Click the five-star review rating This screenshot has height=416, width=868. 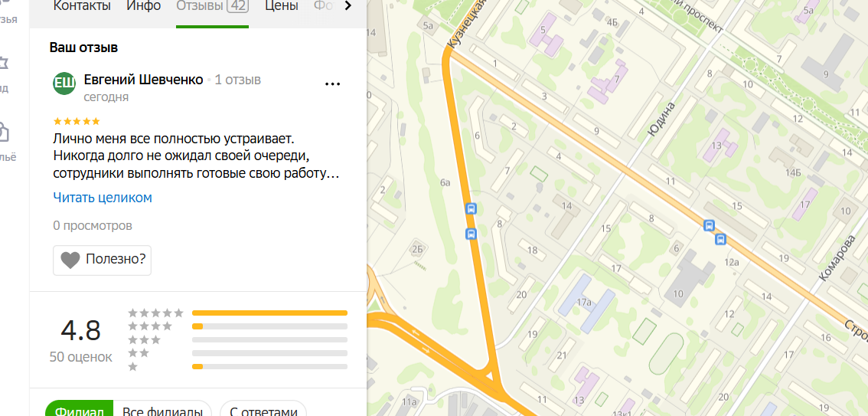(x=77, y=121)
